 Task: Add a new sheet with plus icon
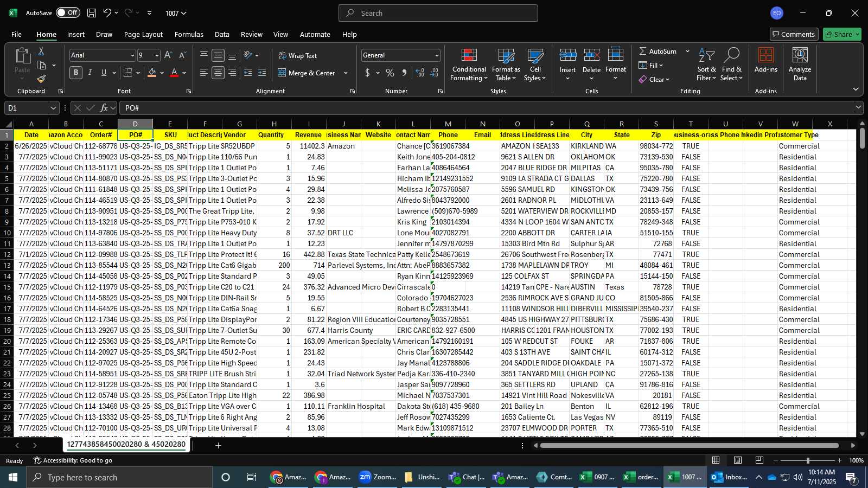pyautogui.click(x=218, y=445)
